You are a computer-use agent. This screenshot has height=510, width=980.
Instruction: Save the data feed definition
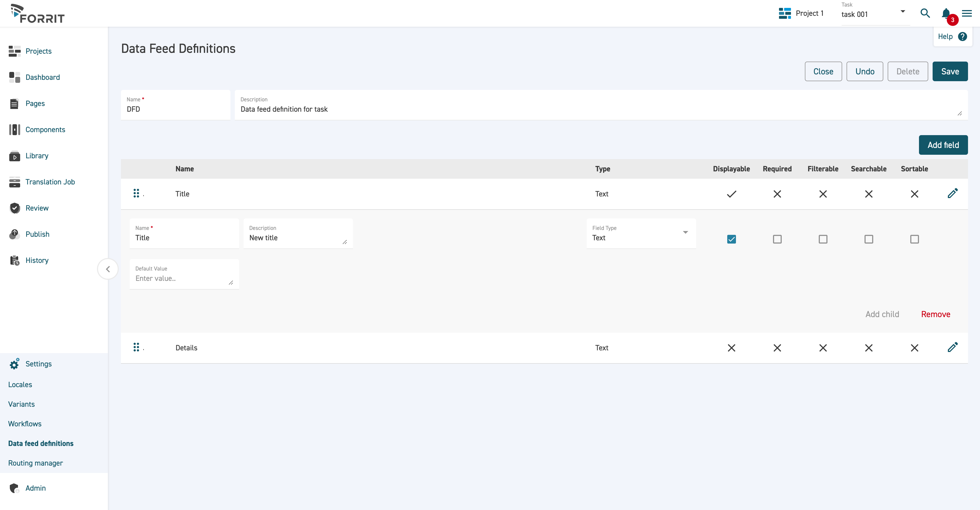949,72
